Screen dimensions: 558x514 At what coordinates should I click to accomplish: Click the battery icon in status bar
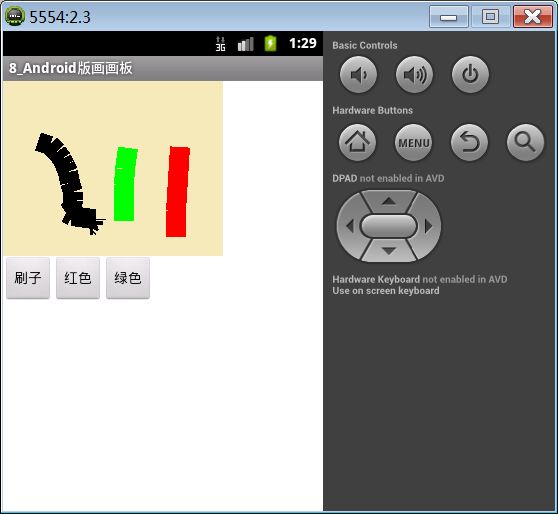coord(270,44)
